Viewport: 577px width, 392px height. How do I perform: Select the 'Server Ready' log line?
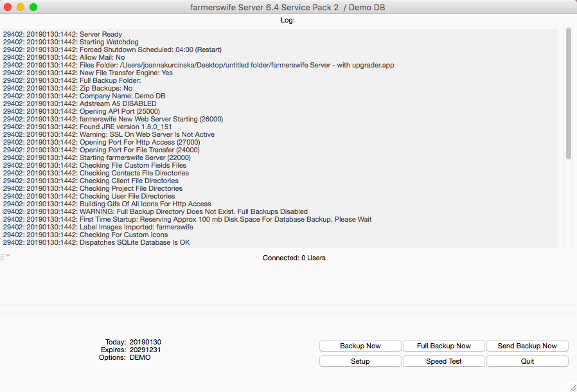(62, 34)
